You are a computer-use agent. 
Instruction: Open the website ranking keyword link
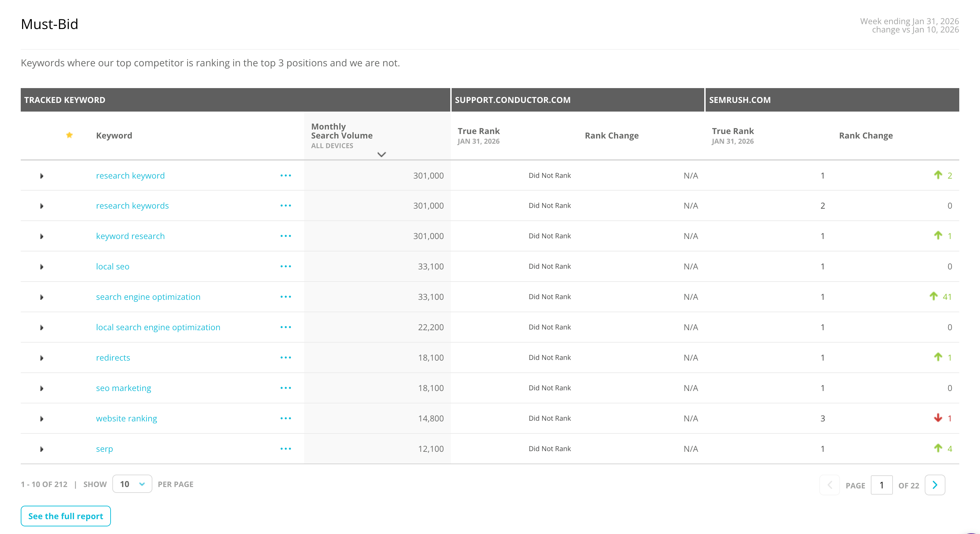[126, 419]
